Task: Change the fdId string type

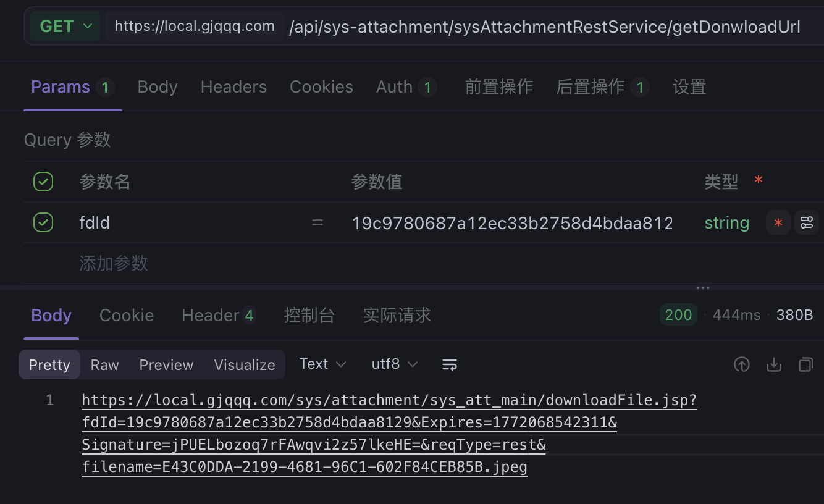Action: click(726, 223)
